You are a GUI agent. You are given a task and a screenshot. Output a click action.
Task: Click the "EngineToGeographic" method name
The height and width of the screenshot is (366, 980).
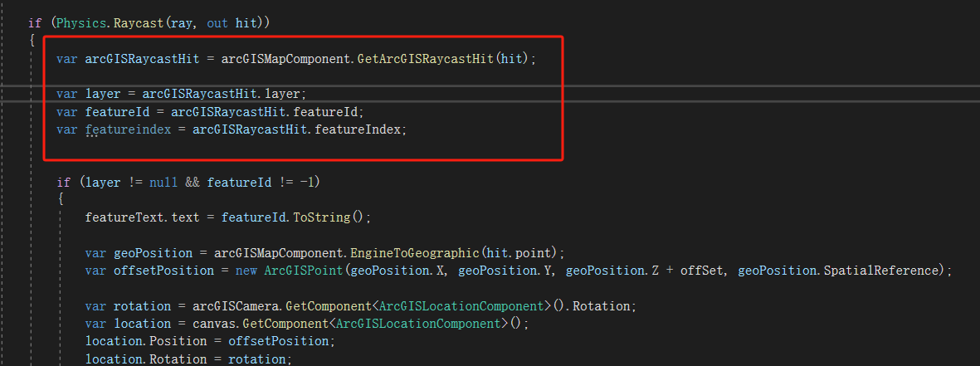414,254
